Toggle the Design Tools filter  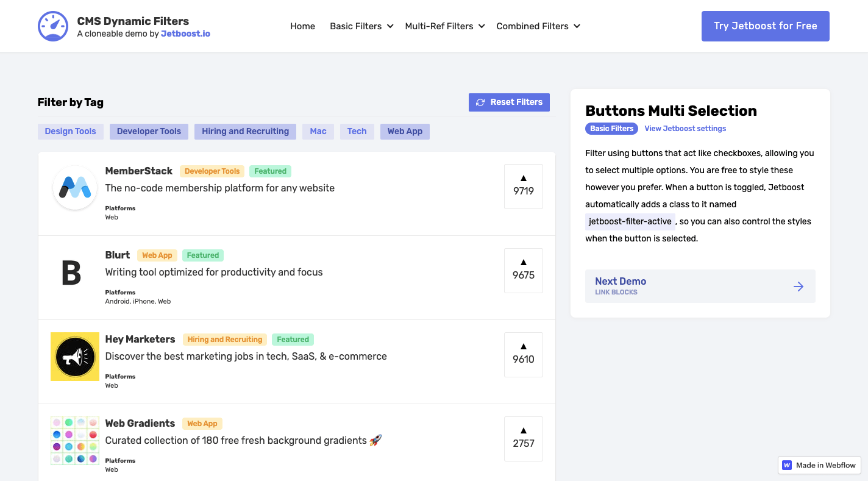(70, 131)
